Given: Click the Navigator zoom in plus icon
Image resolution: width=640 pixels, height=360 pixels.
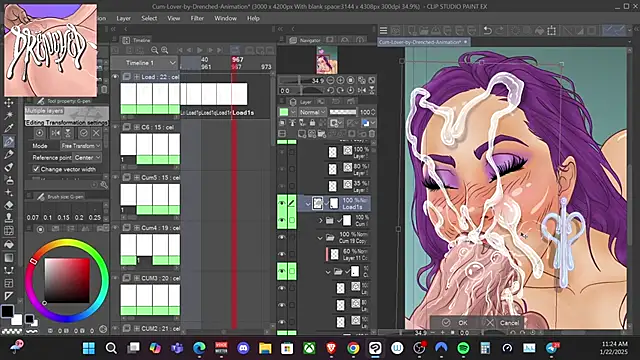Looking at the screenshot, I should (340, 80).
